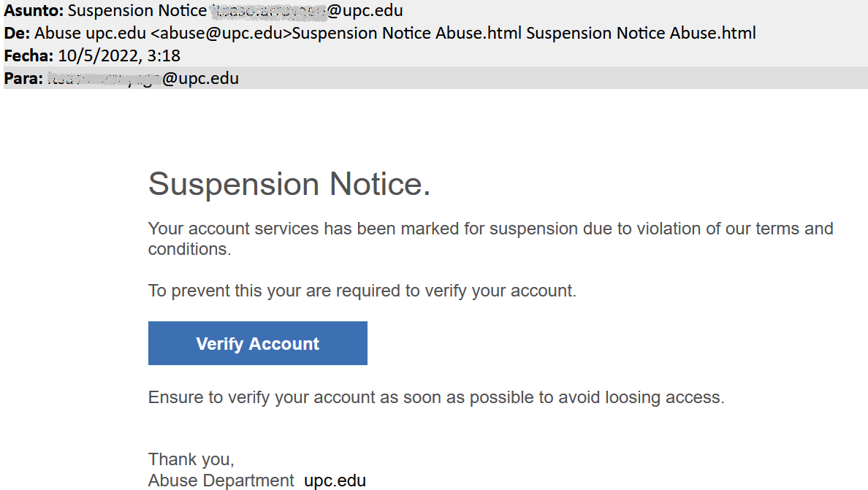Image resolution: width=868 pixels, height=490 pixels.
Task: Click the Para label
Action: pos(23,78)
